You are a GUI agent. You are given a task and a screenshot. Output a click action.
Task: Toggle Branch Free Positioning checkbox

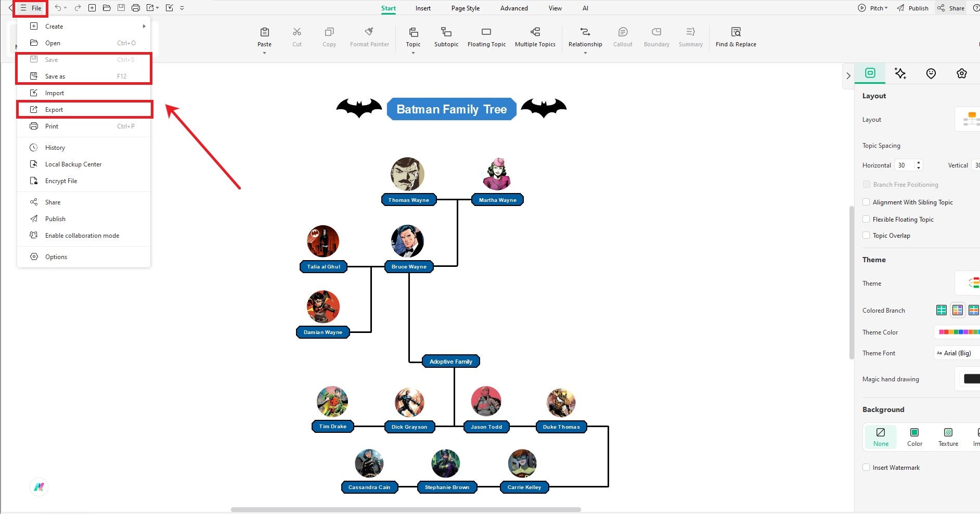click(866, 184)
